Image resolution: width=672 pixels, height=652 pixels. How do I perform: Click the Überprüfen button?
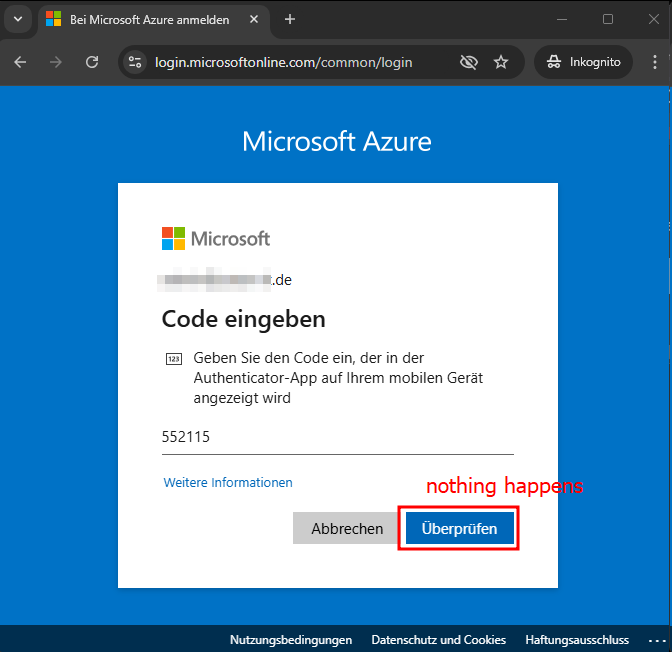pos(459,528)
